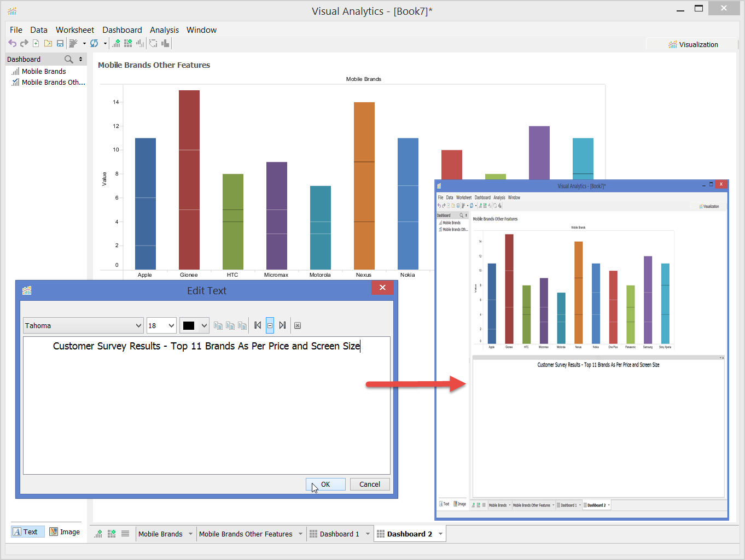This screenshot has height=560, width=745.
Task: Add new dashboard from top toolbar
Action: tap(128, 43)
